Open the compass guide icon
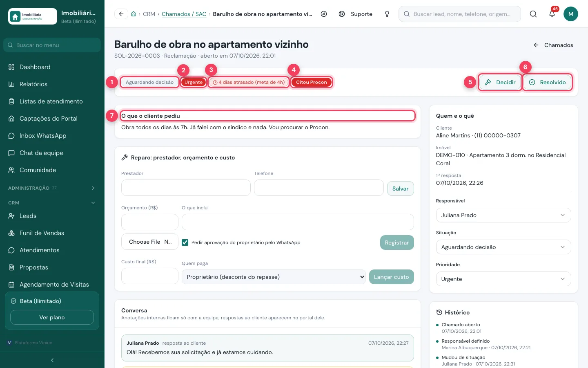 tap(324, 14)
